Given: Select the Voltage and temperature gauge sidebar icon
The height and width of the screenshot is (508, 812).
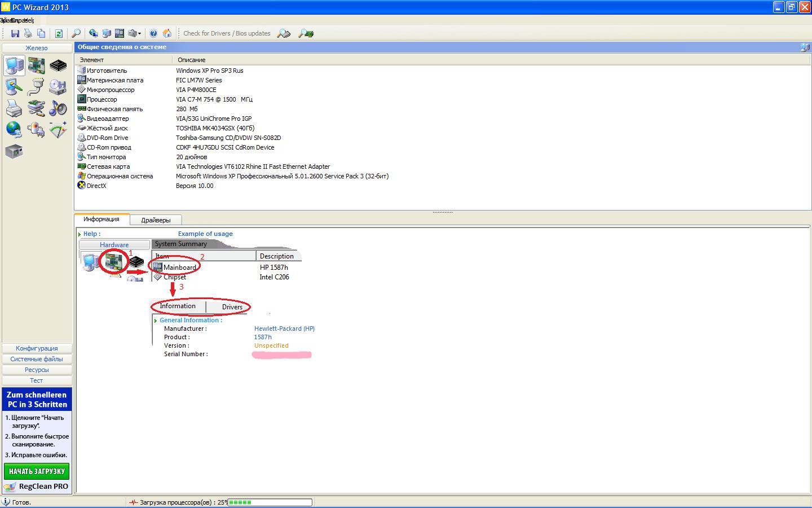Looking at the screenshot, I should coord(58,129).
